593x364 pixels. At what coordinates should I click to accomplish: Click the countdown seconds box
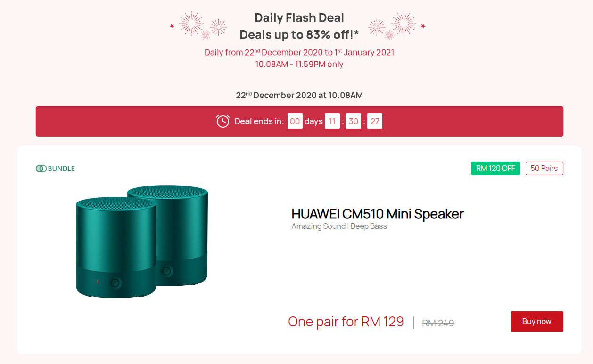tap(374, 121)
